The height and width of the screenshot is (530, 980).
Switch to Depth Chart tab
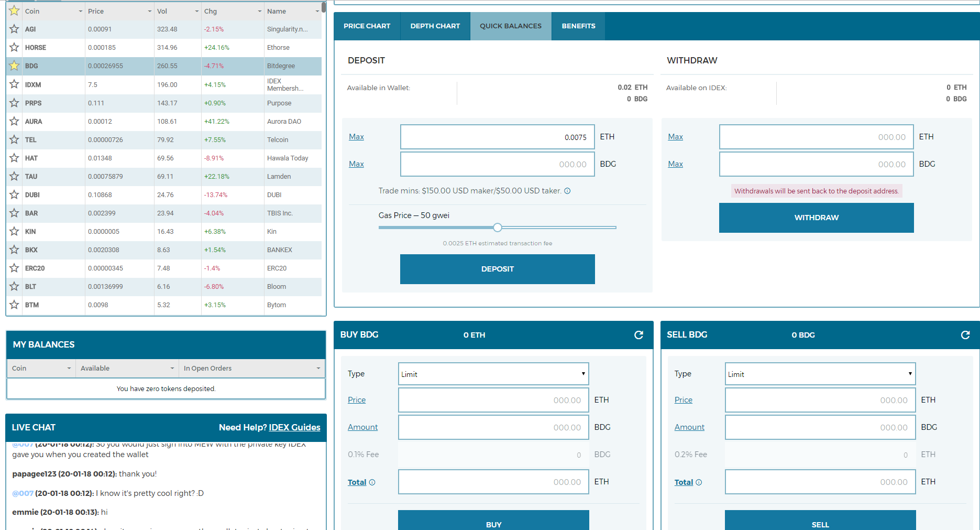click(x=435, y=26)
